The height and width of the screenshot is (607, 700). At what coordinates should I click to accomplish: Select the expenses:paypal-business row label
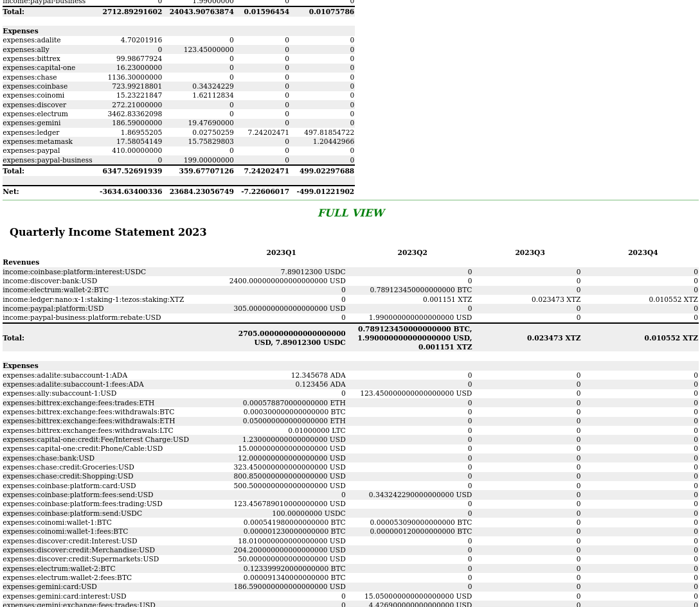point(48,161)
